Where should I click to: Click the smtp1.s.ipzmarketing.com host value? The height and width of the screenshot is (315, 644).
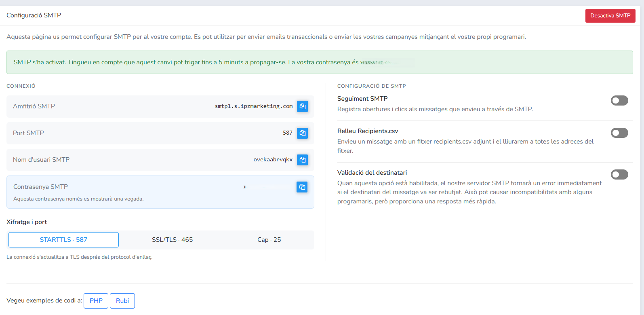(254, 106)
